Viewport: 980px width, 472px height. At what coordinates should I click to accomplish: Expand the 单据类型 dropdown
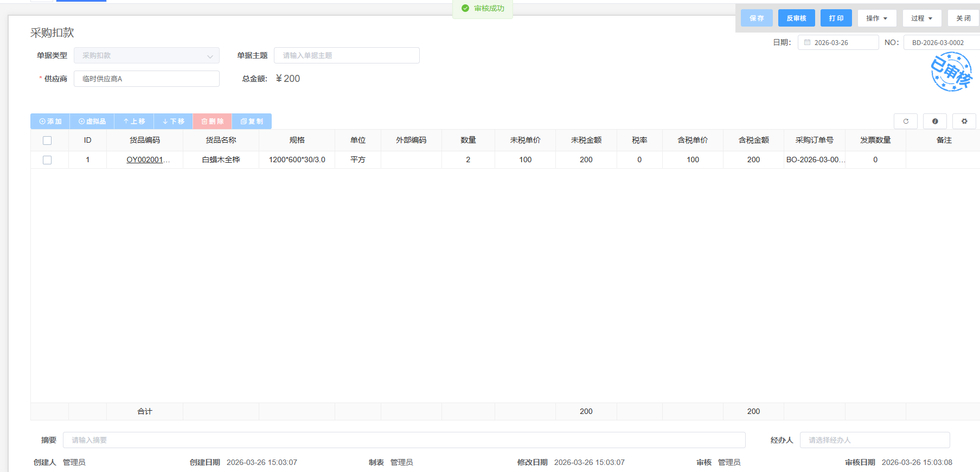point(146,56)
